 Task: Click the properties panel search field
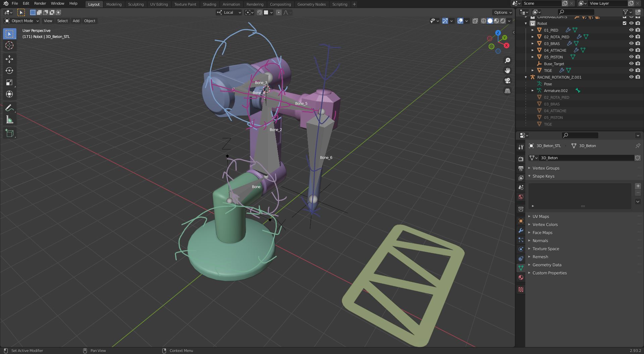tap(580, 135)
